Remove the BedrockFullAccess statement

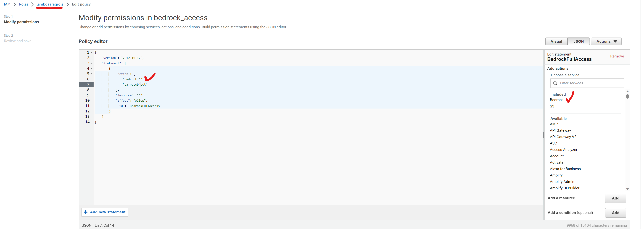point(617,56)
